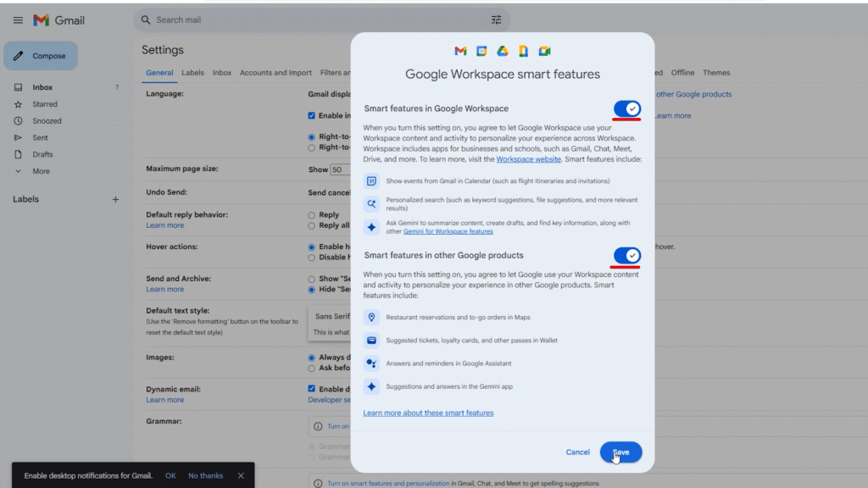Open the Sent mail folder
This screenshot has width=868, height=488.
[40, 137]
